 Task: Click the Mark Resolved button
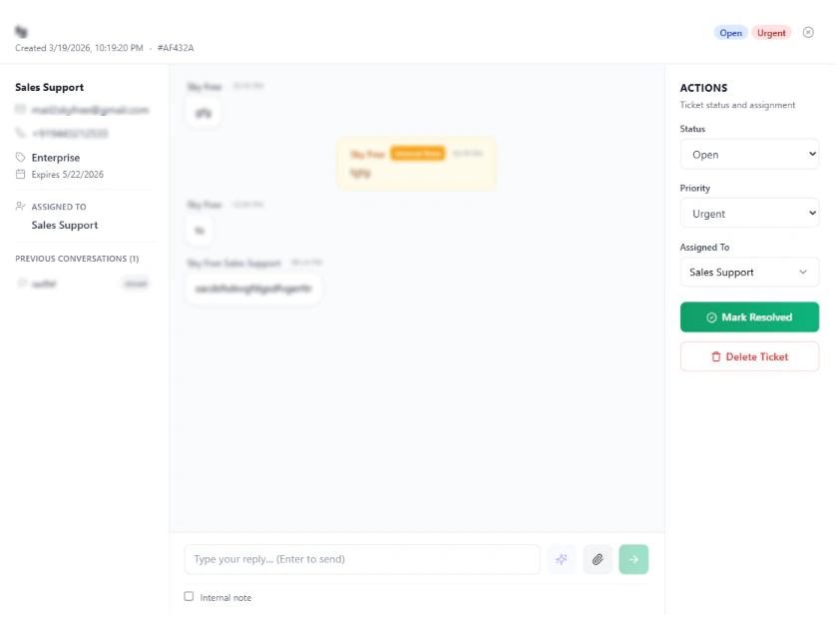(749, 316)
